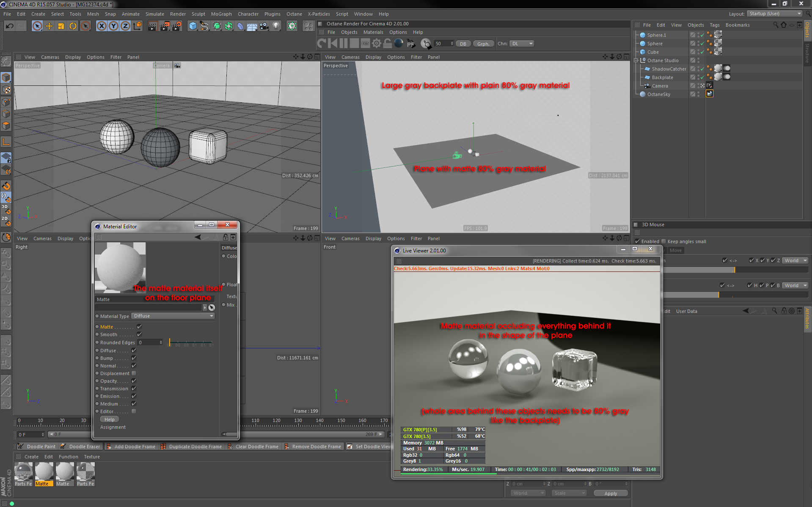Open the MoGraph menu
Image resolution: width=812 pixels, height=507 pixels.
(x=221, y=14)
